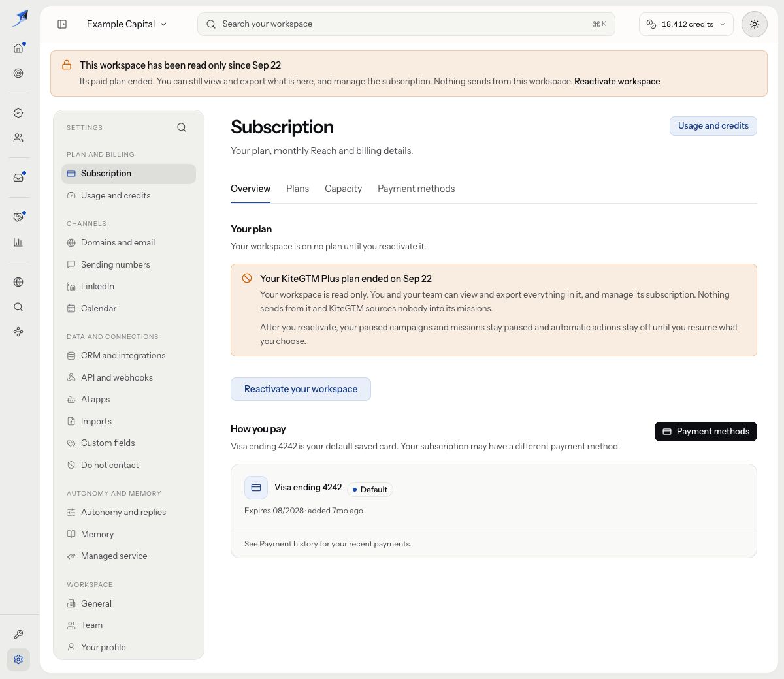Open the wrench tools icon in rail
The height and width of the screenshot is (679, 784).
pos(18,635)
